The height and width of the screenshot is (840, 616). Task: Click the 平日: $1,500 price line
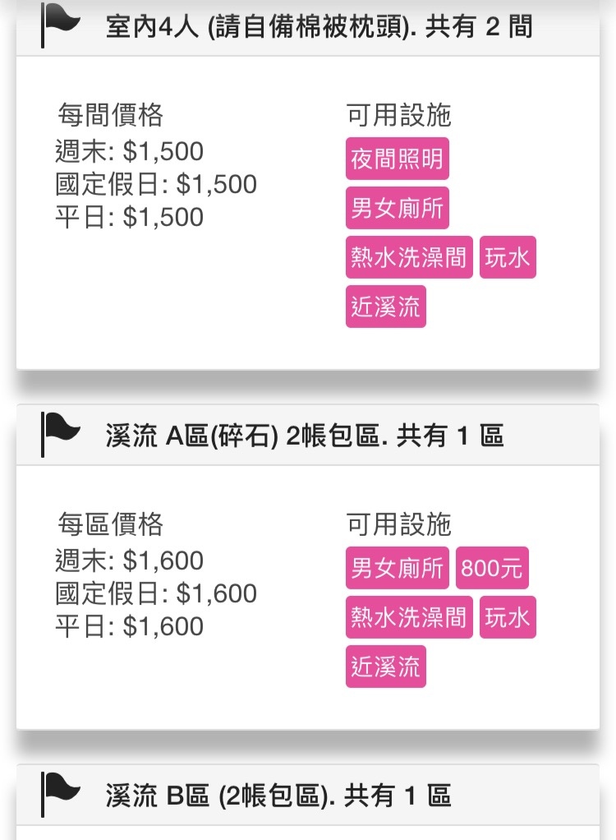tap(129, 217)
